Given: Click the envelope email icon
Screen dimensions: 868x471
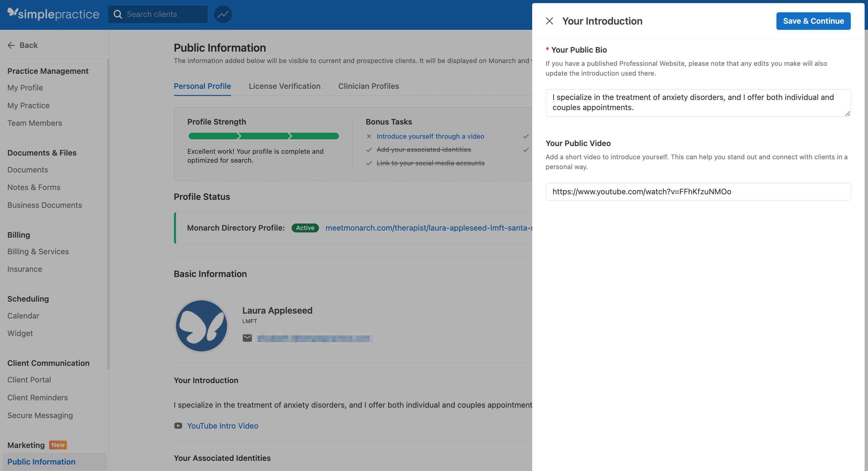Looking at the screenshot, I should click(x=247, y=338).
